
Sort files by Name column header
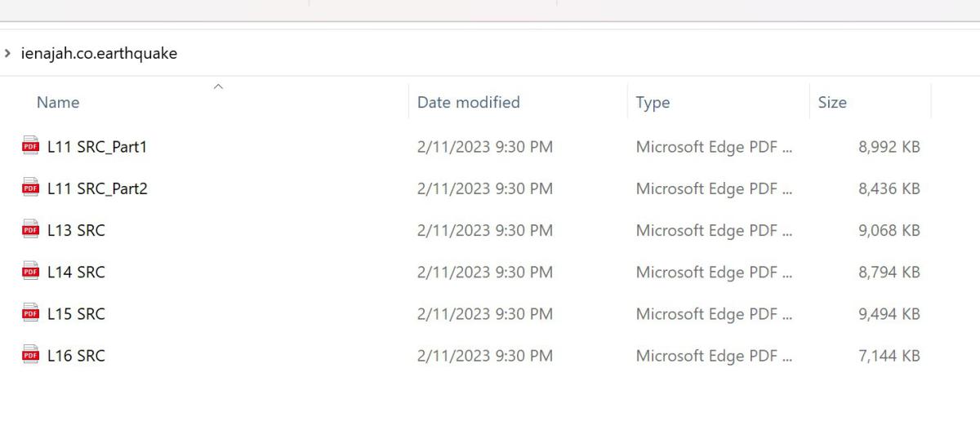tap(58, 103)
